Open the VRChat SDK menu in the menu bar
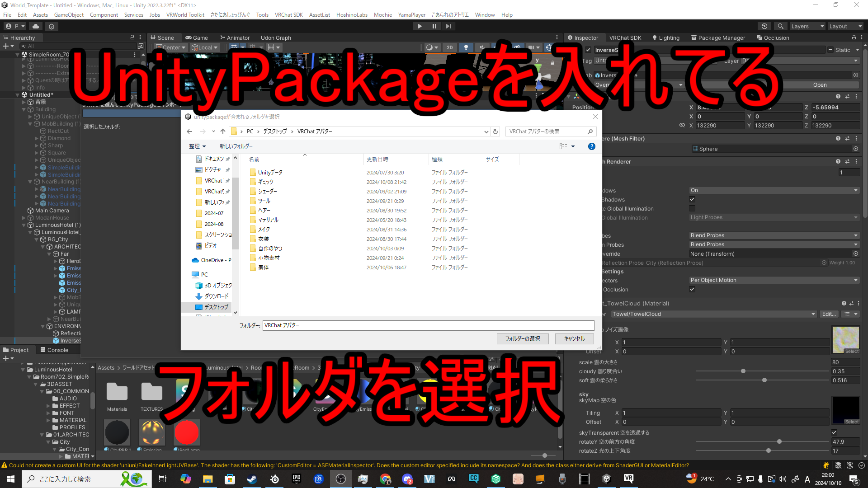This screenshot has height=488, width=868. point(289,14)
